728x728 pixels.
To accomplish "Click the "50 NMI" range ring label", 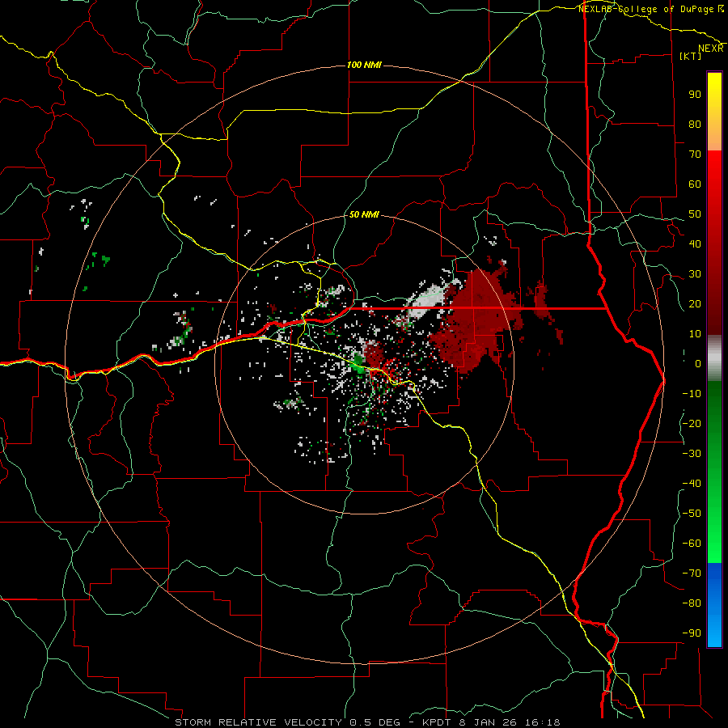I will coord(364,214).
